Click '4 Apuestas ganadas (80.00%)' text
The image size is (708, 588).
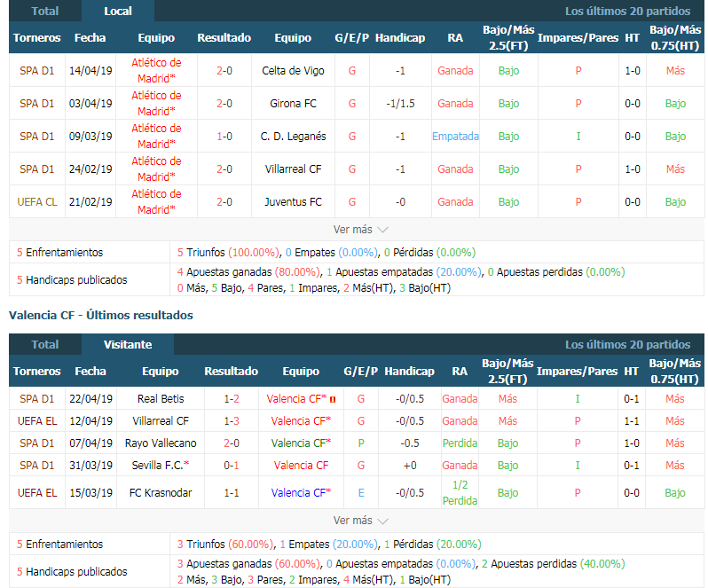coord(248,271)
